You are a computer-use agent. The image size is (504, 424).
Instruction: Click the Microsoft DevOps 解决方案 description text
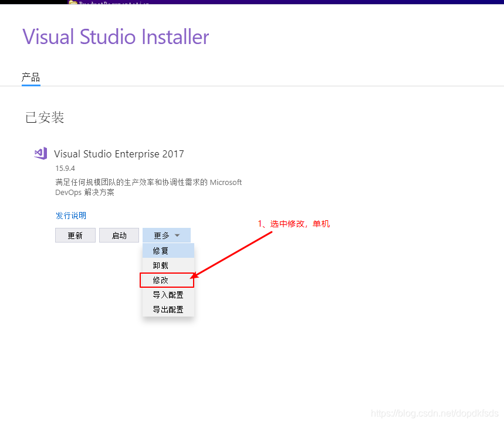[148, 187]
